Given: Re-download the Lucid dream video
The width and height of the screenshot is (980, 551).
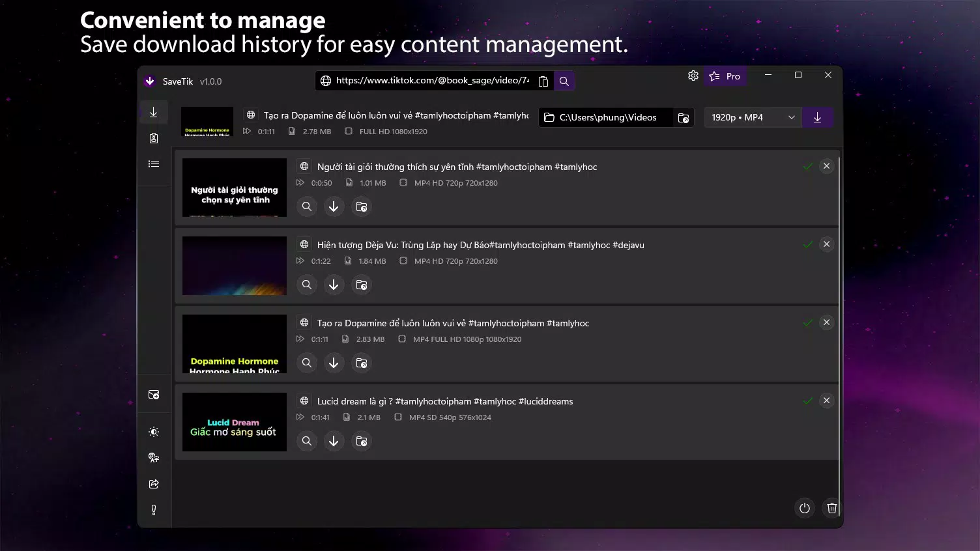Looking at the screenshot, I should point(334,441).
